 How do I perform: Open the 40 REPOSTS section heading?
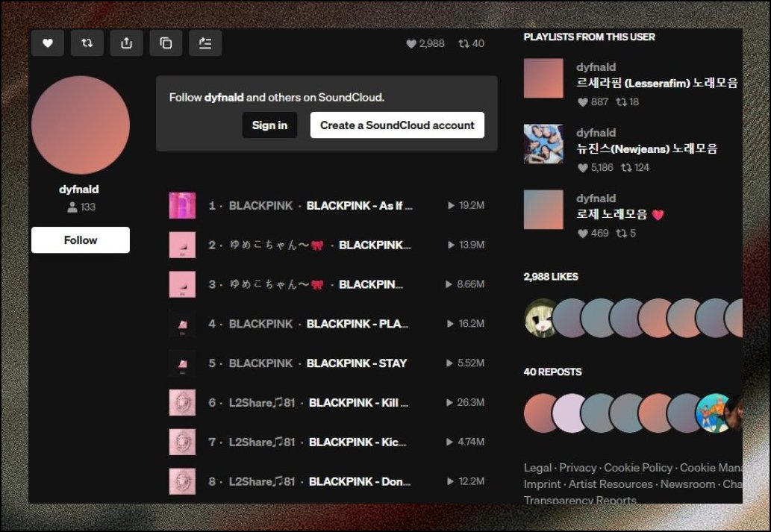click(x=552, y=372)
